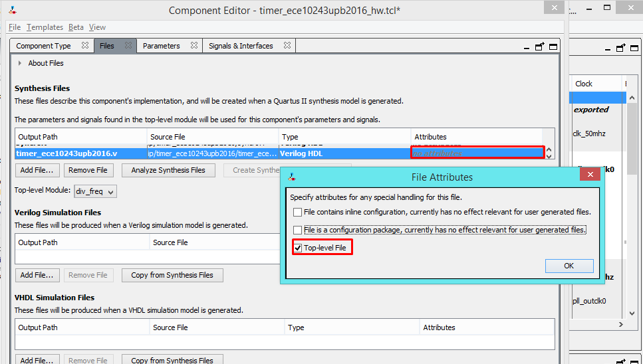Click Remove File under Synthesis Files

point(88,170)
